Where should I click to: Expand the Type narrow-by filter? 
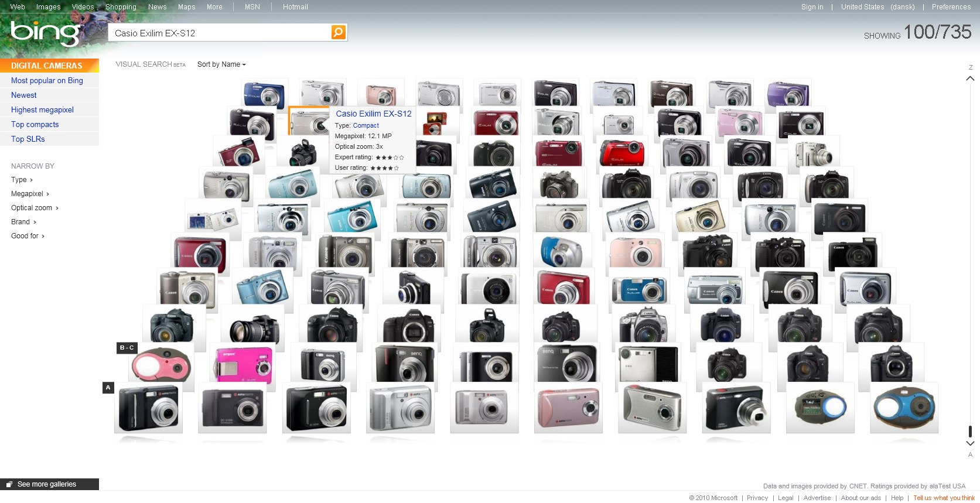click(x=22, y=180)
